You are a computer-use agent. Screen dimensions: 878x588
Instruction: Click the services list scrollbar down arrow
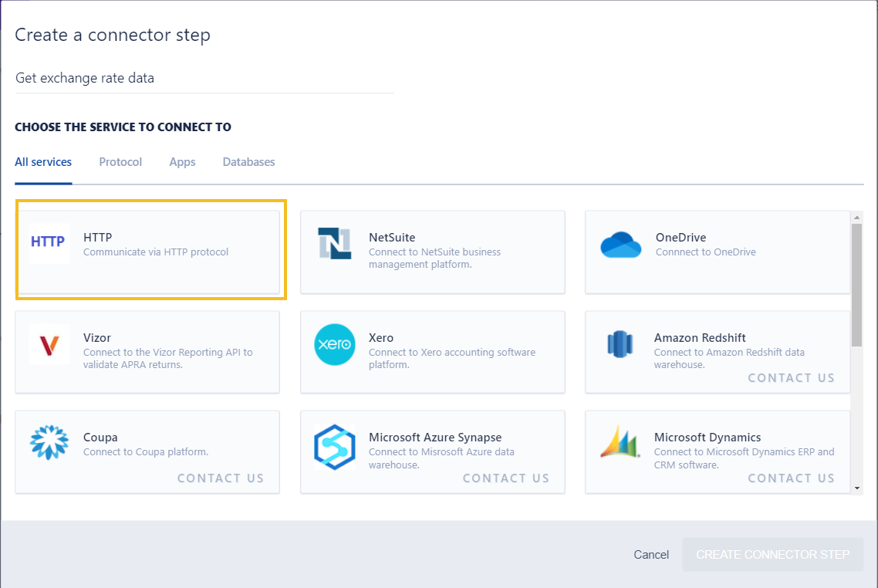point(857,488)
